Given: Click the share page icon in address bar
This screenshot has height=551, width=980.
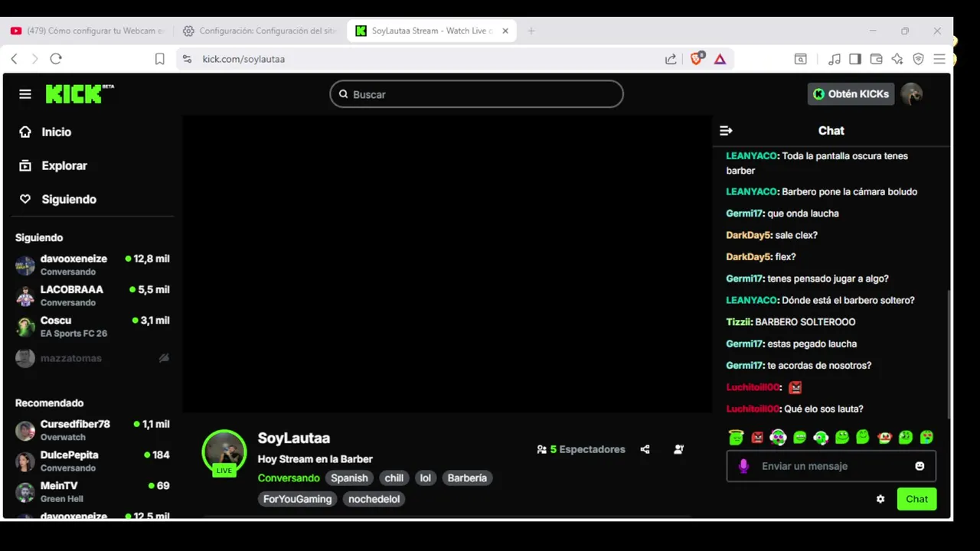Looking at the screenshot, I should [671, 59].
